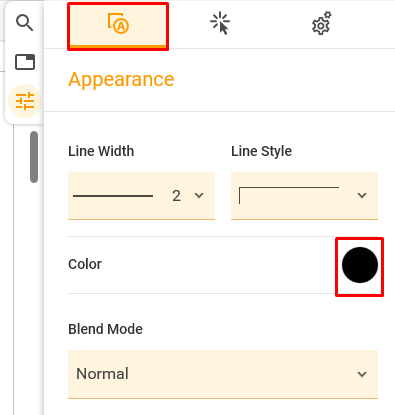Click the line style corner preview
395x415 pixels.
[x=289, y=196]
